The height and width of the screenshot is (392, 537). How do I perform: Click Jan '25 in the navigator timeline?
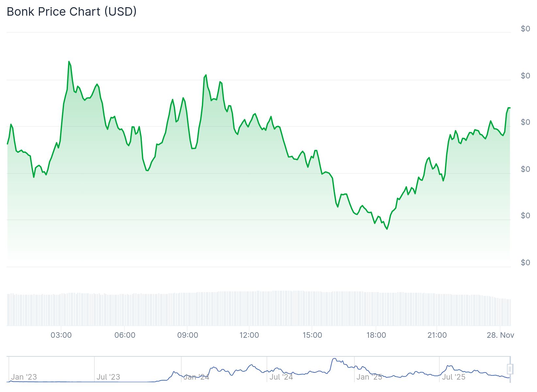click(369, 377)
